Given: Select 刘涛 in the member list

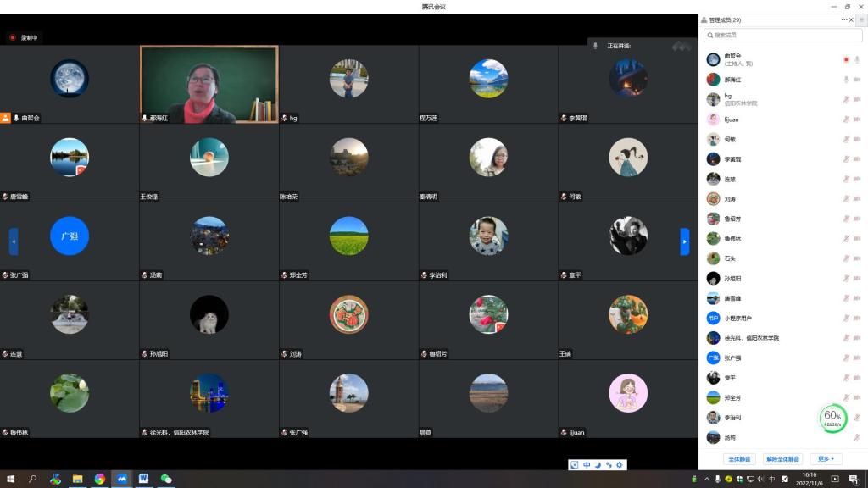Looking at the screenshot, I should pyautogui.click(x=730, y=199).
